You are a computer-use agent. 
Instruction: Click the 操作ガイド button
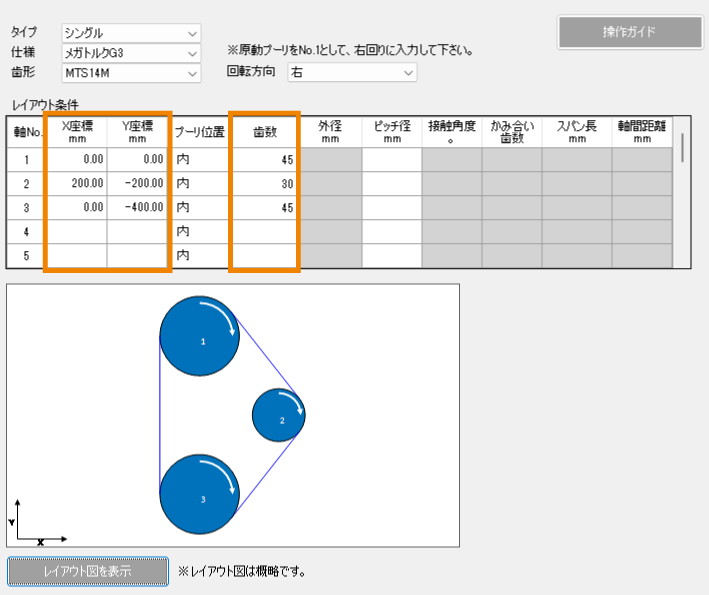[x=630, y=32]
